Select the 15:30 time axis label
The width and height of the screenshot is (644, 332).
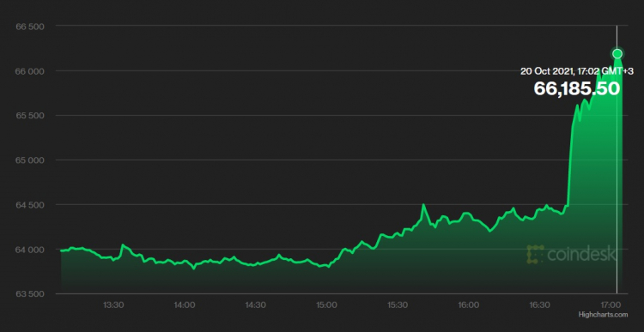tap(398, 305)
